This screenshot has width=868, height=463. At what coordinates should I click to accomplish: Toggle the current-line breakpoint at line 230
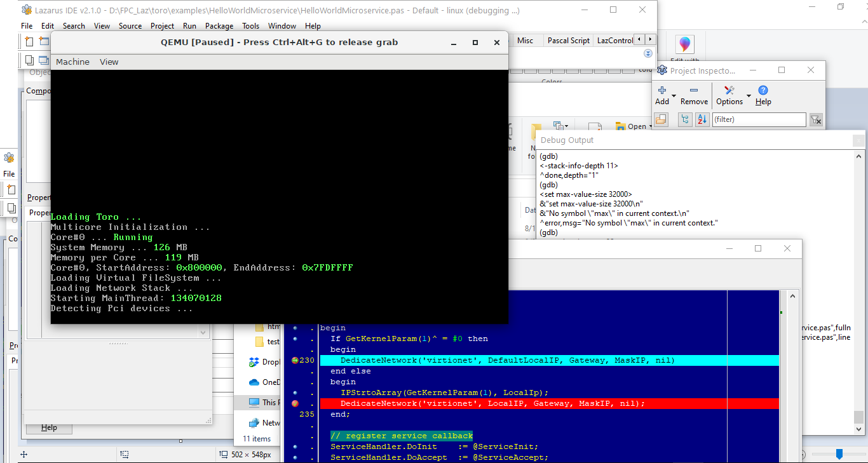pyautogui.click(x=295, y=360)
